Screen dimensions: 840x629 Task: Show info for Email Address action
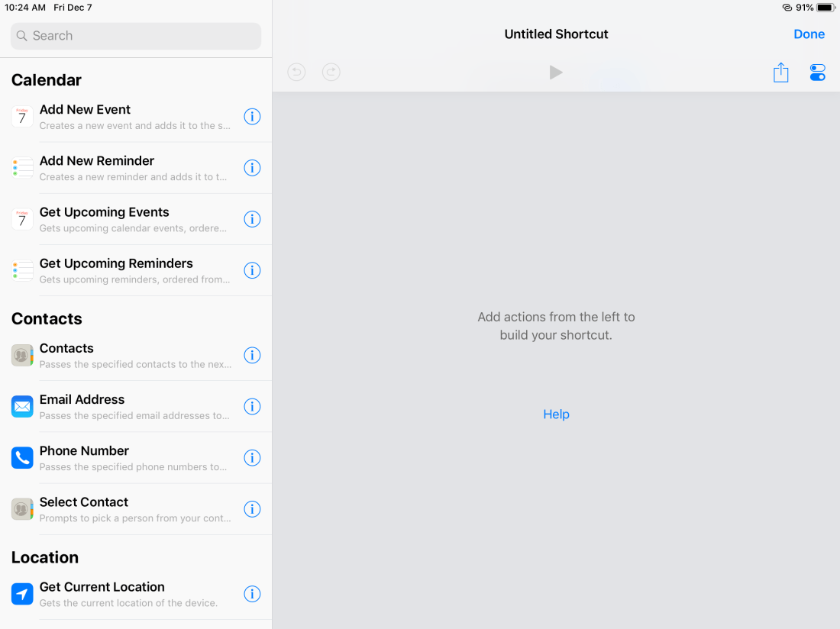(x=252, y=407)
